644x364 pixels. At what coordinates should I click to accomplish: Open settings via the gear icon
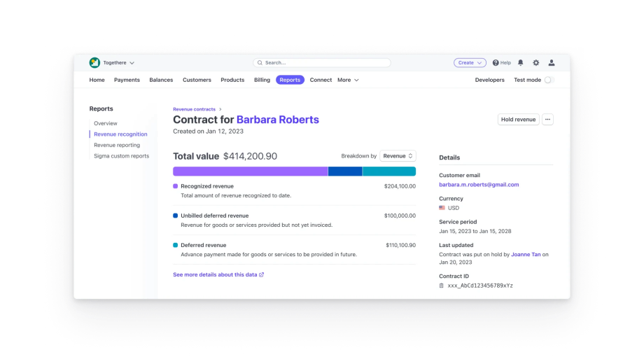[535, 63]
